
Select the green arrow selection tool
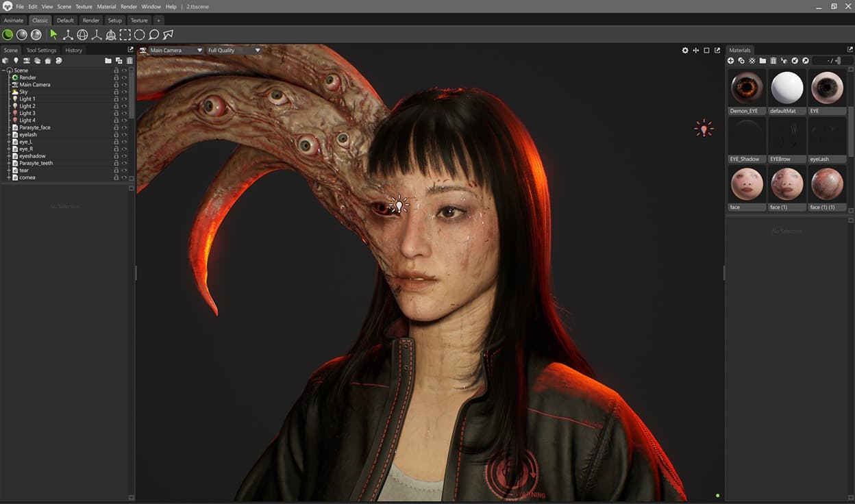coord(53,35)
